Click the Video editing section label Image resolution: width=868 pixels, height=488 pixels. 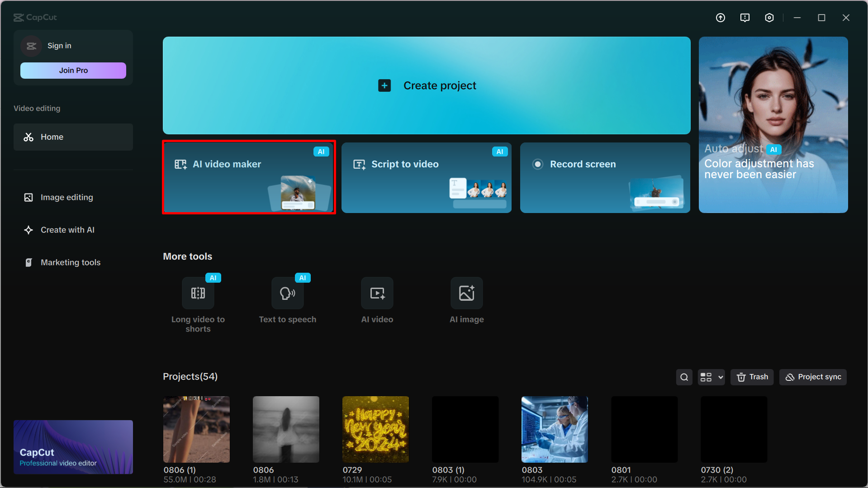(37, 109)
